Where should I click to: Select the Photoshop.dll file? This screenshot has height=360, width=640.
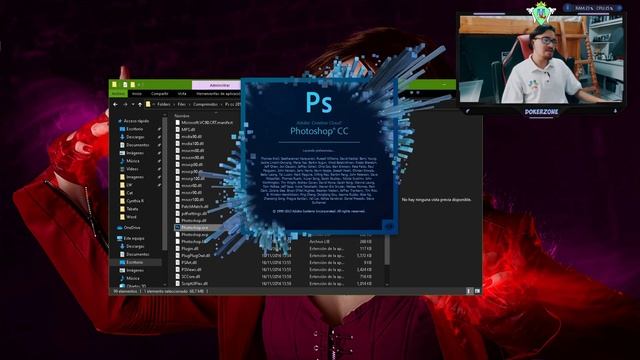(x=194, y=220)
